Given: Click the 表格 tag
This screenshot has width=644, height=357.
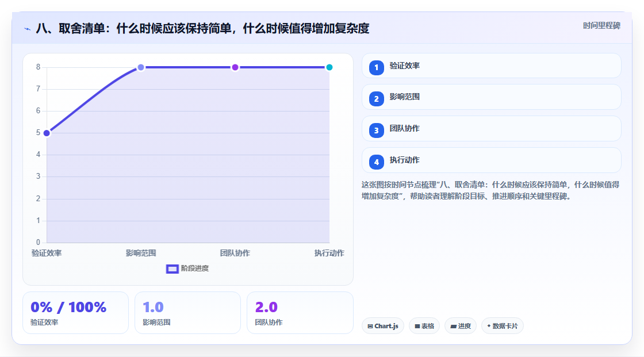Looking at the screenshot, I should (424, 326).
